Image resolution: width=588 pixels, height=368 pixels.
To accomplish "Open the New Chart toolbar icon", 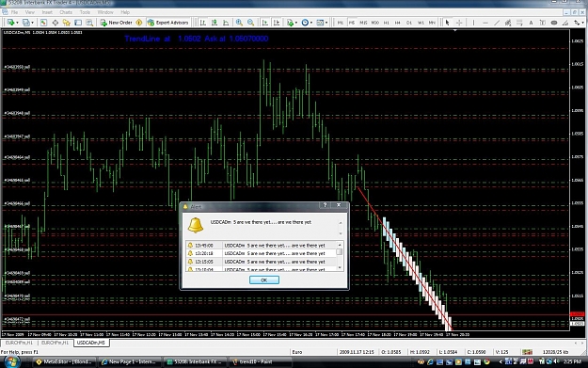I will tap(10, 23).
